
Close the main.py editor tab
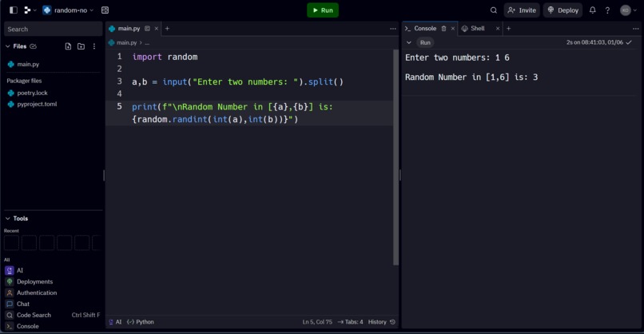pos(156,28)
